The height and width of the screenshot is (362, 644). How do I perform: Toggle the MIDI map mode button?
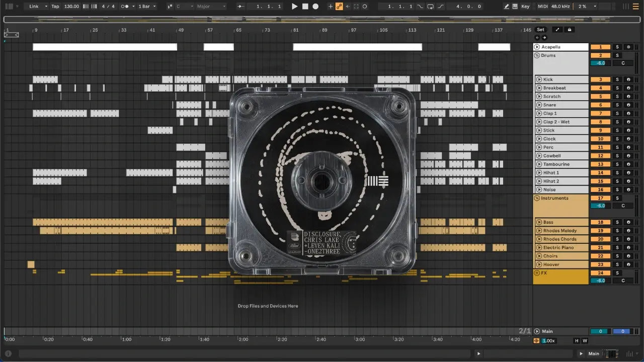tap(542, 7)
